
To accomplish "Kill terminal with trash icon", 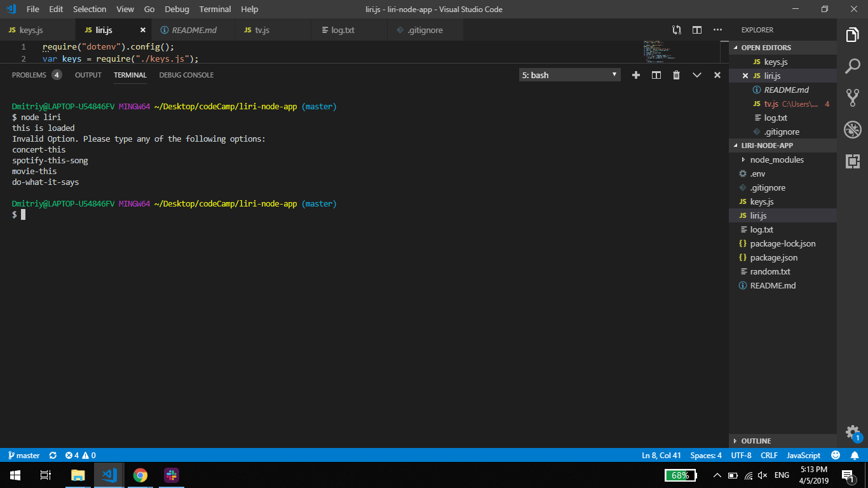I will click(x=676, y=75).
